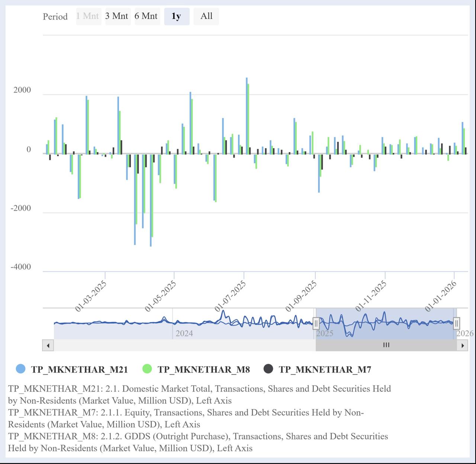This screenshot has height=464, width=476.
Task: Click the green TP_MKNETHAR_M8 legend dot
Action: tap(148, 370)
